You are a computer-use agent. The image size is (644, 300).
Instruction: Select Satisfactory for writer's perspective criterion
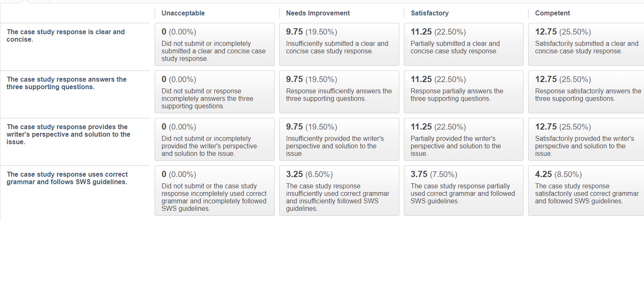click(464, 139)
